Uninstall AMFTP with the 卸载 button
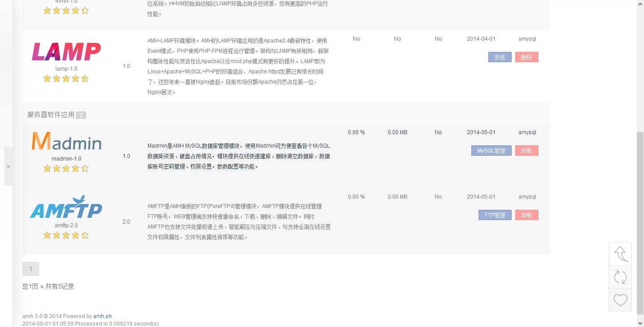The width and height of the screenshot is (644, 327). click(x=526, y=215)
